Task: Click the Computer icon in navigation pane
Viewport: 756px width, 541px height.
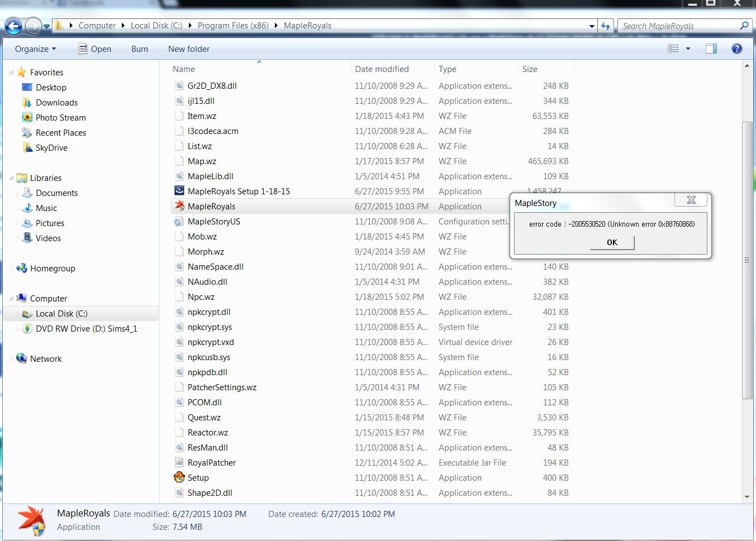Action: pos(22,298)
